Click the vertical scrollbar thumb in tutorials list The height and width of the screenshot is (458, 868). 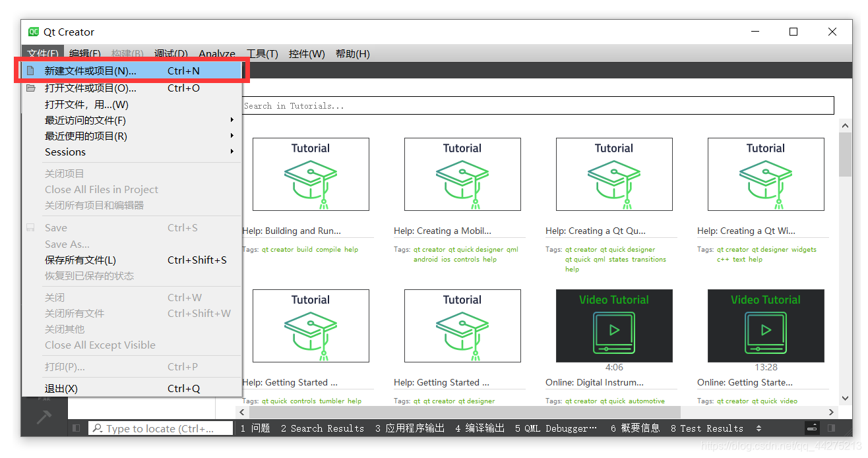pos(846,154)
